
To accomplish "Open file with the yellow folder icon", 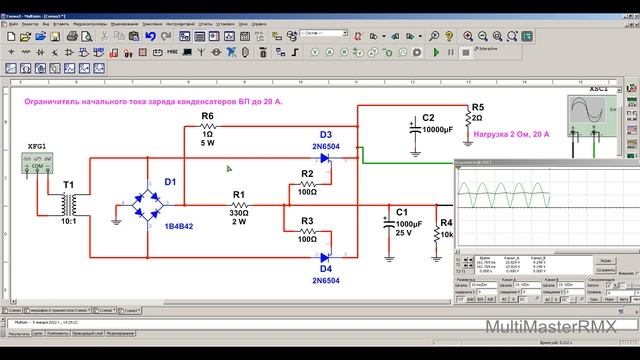I will (x=25, y=36).
